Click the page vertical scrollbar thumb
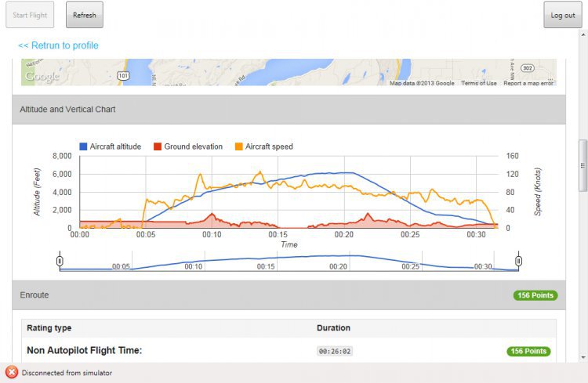The height and width of the screenshot is (383, 588). [583, 164]
